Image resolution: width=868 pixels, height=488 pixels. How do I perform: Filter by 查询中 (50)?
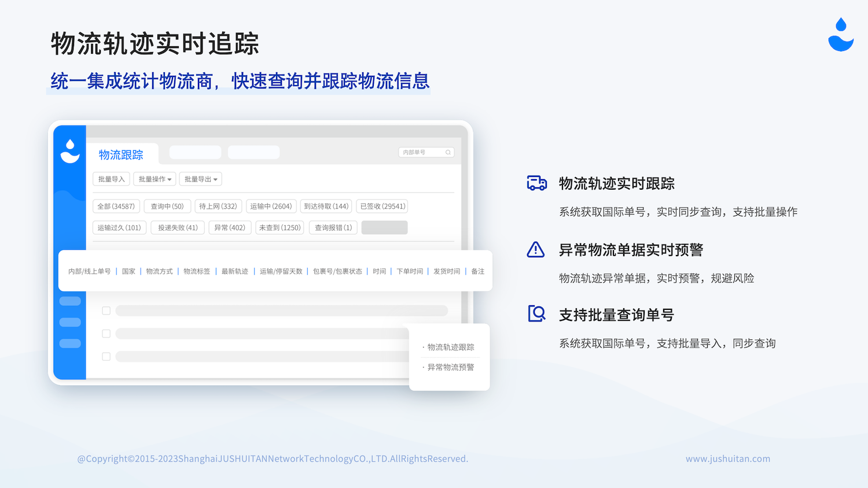coord(167,206)
